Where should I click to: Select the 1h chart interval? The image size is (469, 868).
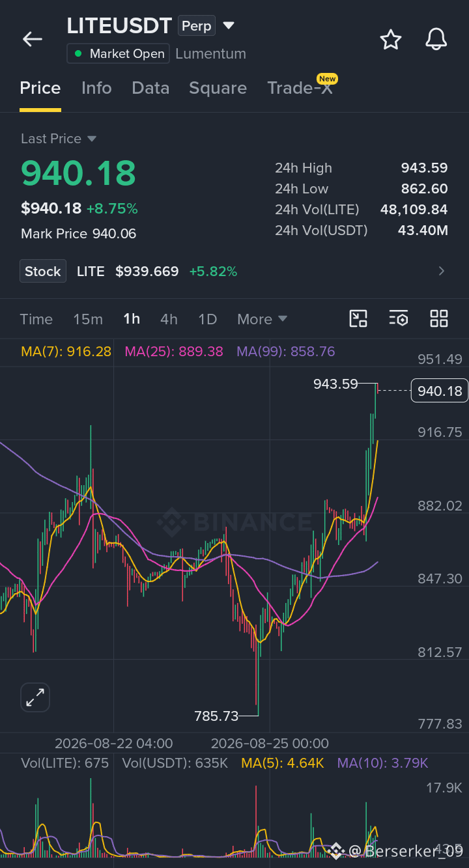[x=132, y=319]
